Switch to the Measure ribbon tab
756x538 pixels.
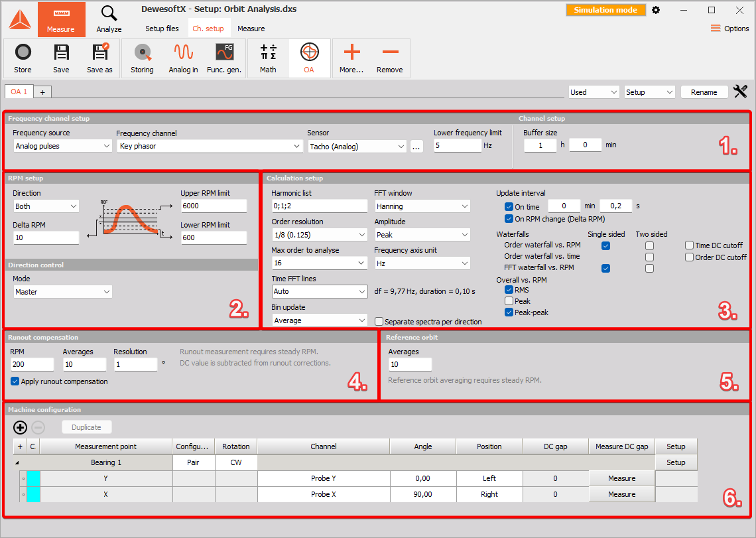click(251, 29)
